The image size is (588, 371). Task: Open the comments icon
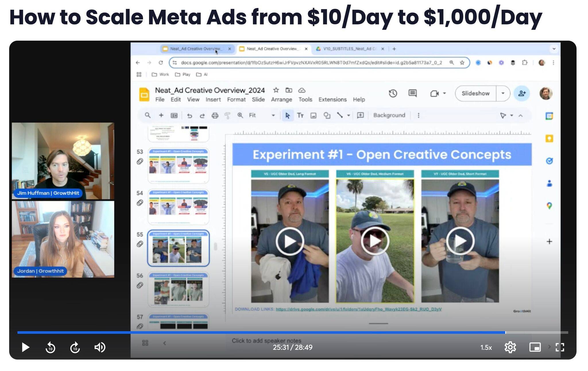tap(413, 93)
